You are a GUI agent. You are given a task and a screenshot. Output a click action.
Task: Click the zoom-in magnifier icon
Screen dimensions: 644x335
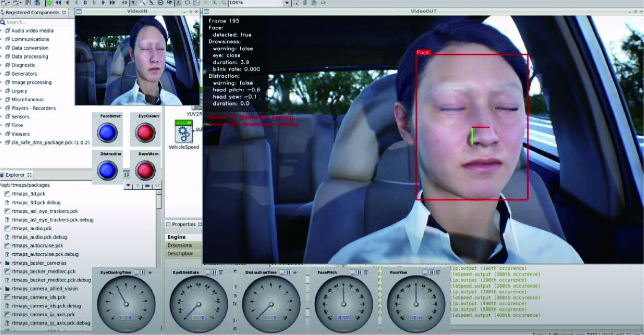213,2
